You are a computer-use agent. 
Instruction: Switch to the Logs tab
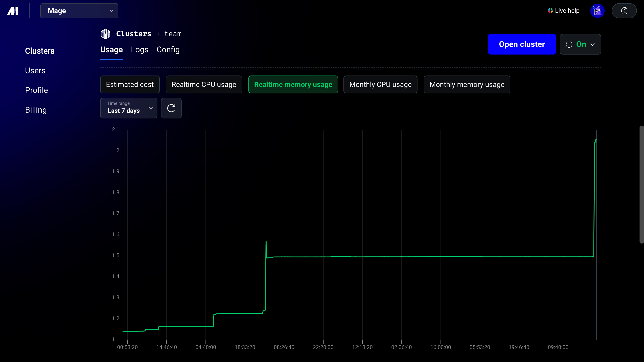(140, 50)
